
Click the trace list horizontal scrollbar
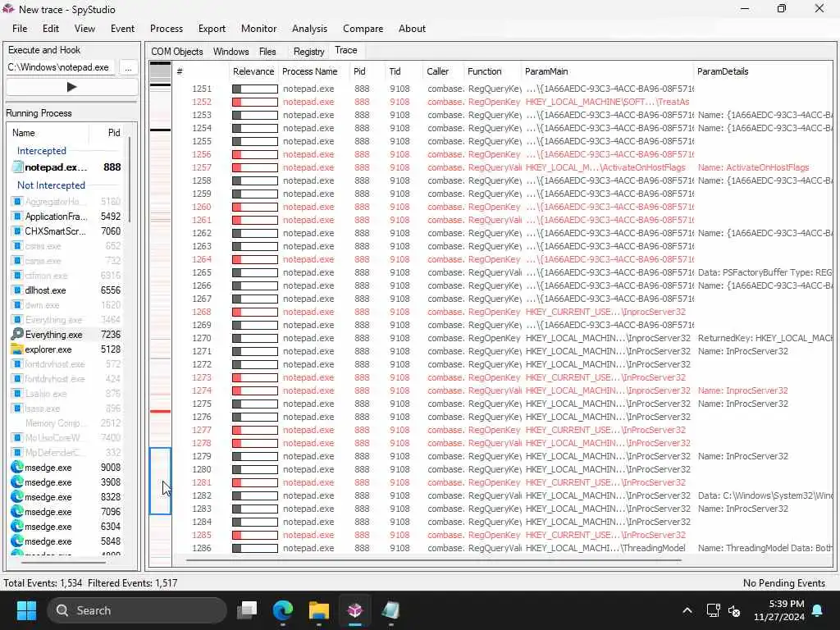tap(434, 560)
